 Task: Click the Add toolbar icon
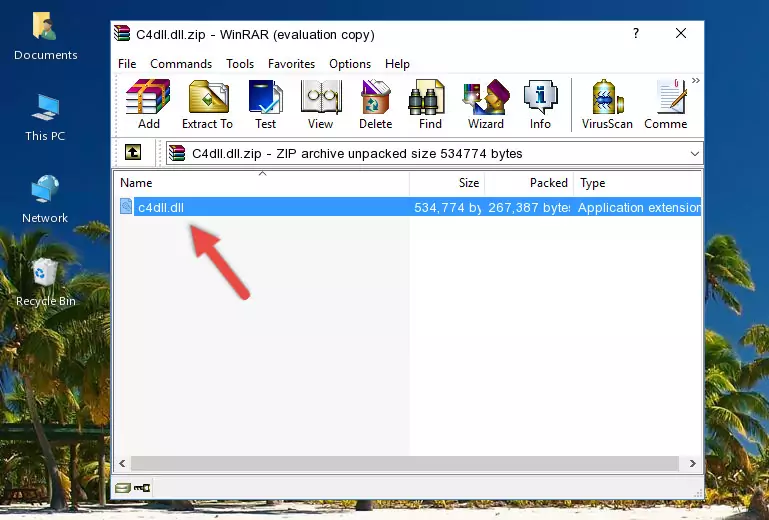point(148,104)
